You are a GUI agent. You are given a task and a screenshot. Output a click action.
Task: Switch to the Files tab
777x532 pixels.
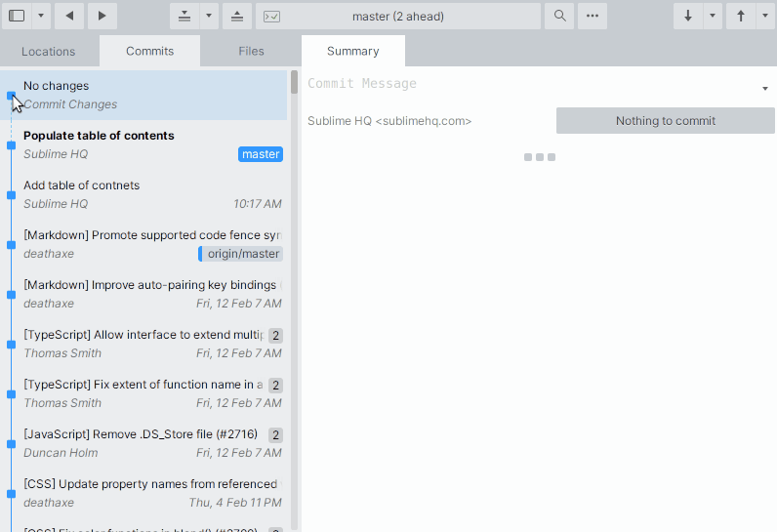pos(251,51)
